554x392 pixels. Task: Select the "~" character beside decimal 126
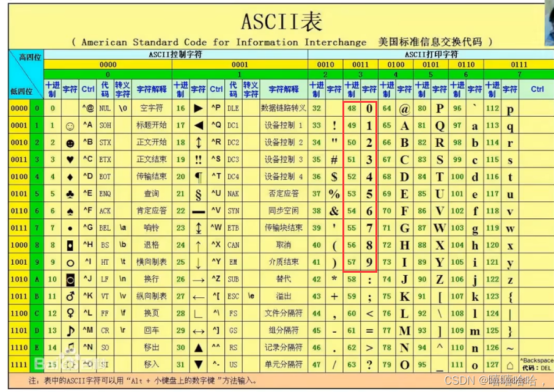click(x=510, y=349)
